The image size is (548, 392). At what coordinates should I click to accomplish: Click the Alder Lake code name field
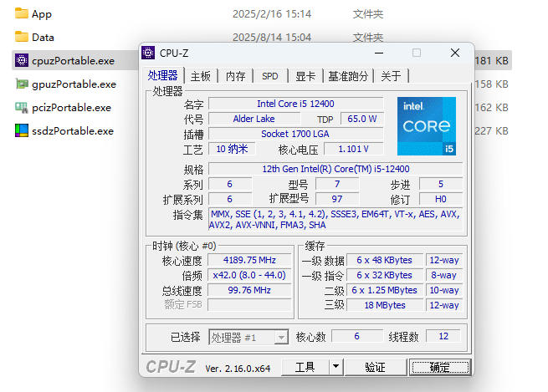tap(254, 119)
